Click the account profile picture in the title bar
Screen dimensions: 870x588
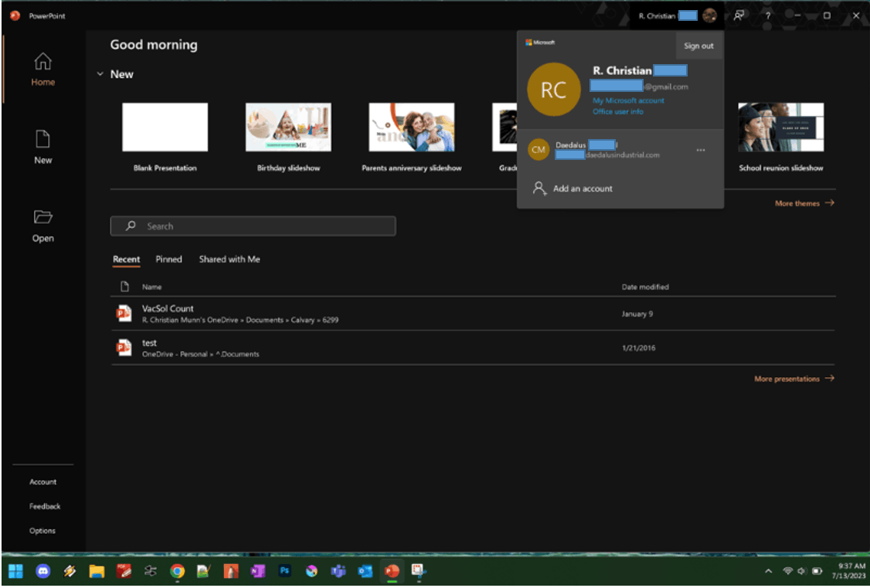[709, 15]
